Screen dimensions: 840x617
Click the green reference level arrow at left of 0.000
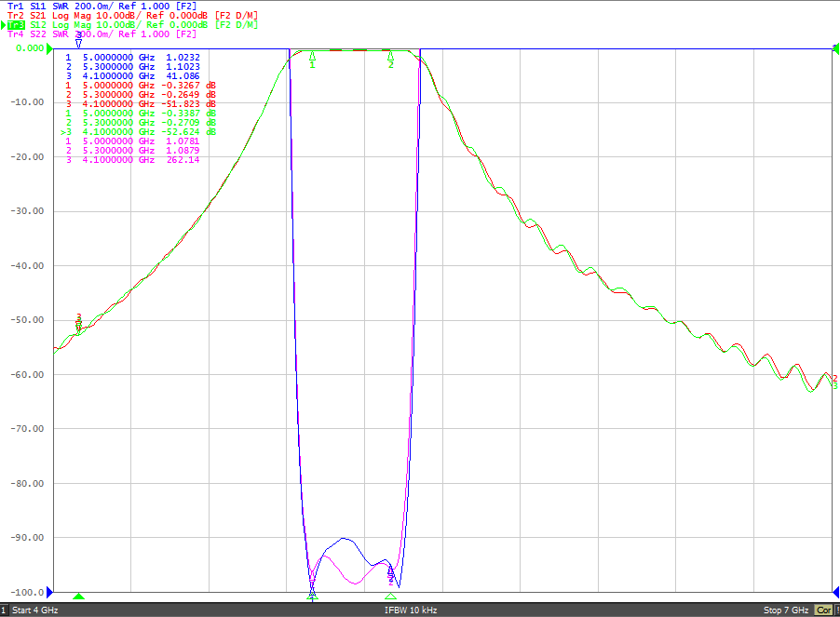coord(49,48)
